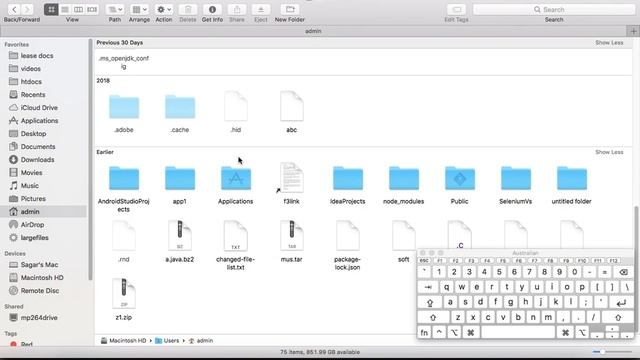Screen dimensions: 640x360
Task: Click the Get Info toolbar button
Action: coord(212,9)
